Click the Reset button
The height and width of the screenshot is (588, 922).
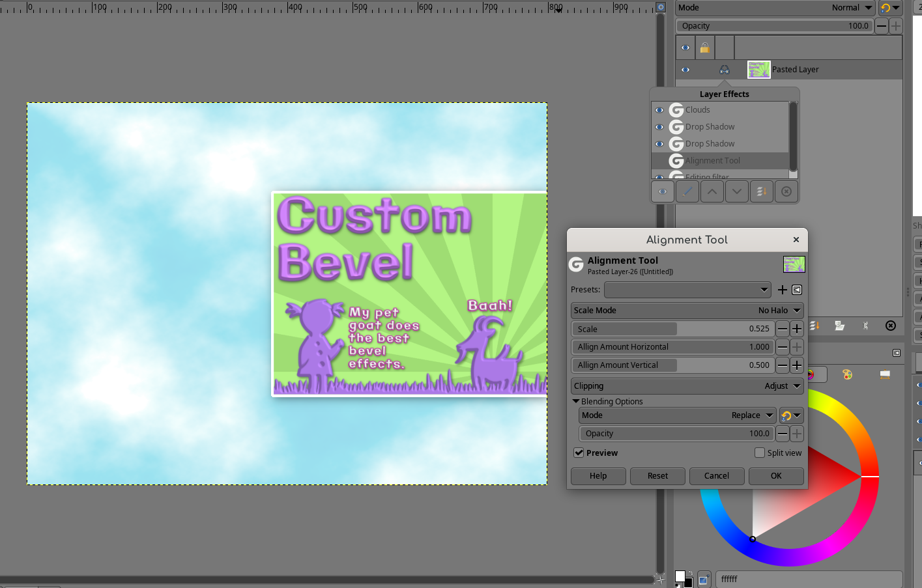click(x=657, y=476)
